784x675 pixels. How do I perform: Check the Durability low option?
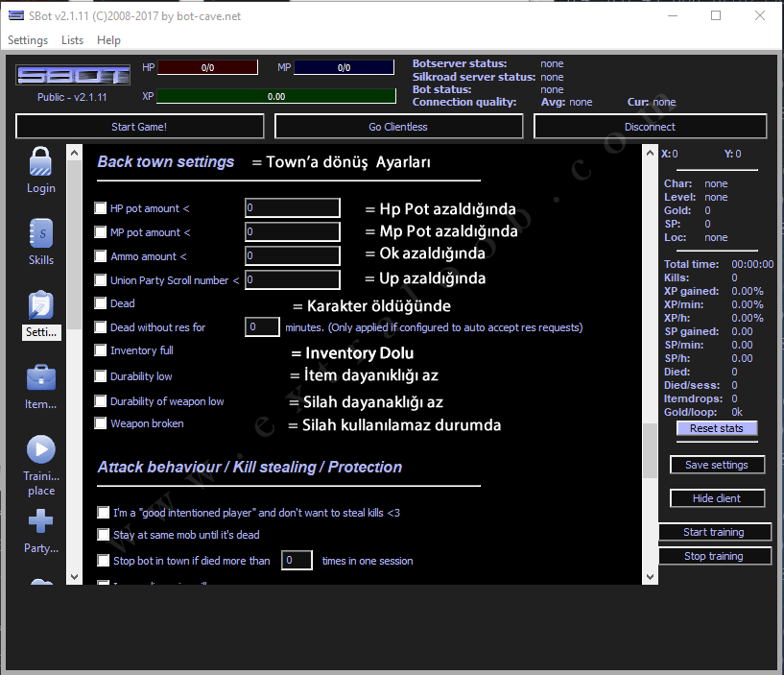tap(101, 376)
